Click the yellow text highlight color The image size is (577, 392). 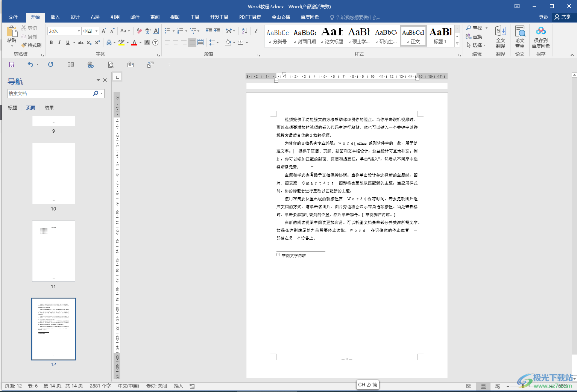click(x=121, y=42)
